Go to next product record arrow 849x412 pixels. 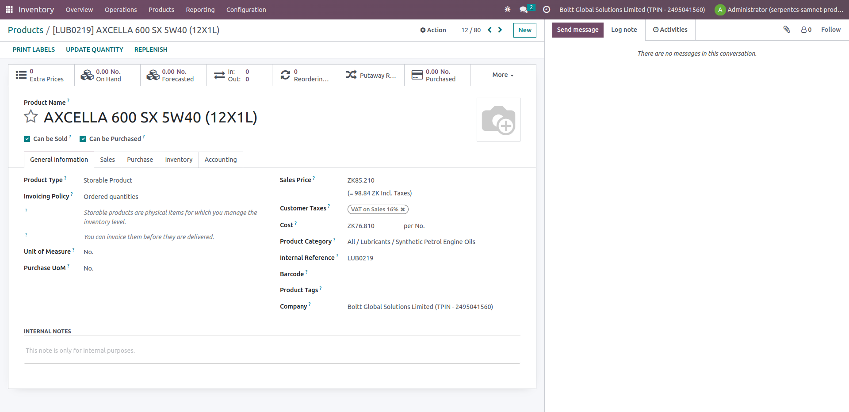500,30
